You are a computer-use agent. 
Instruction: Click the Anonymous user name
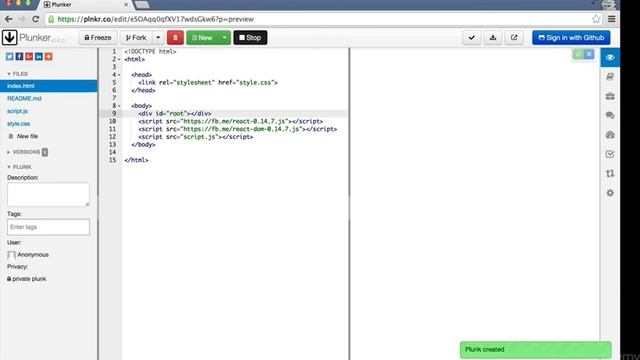(x=33, y=255)
